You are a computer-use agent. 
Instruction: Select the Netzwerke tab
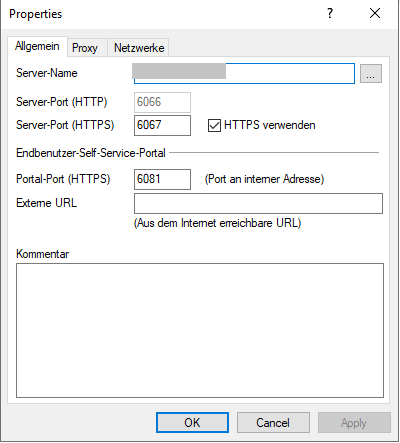[x=139, y=48]
